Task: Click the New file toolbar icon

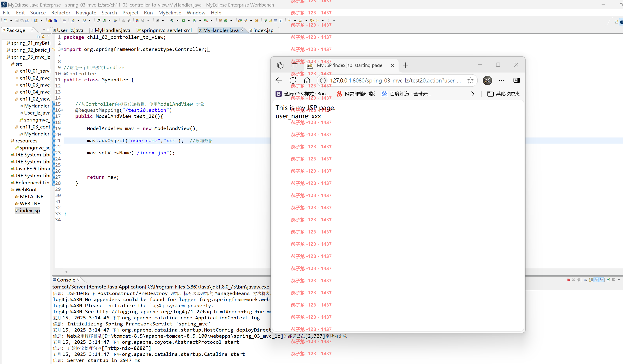Action: [x=5, y=21]
